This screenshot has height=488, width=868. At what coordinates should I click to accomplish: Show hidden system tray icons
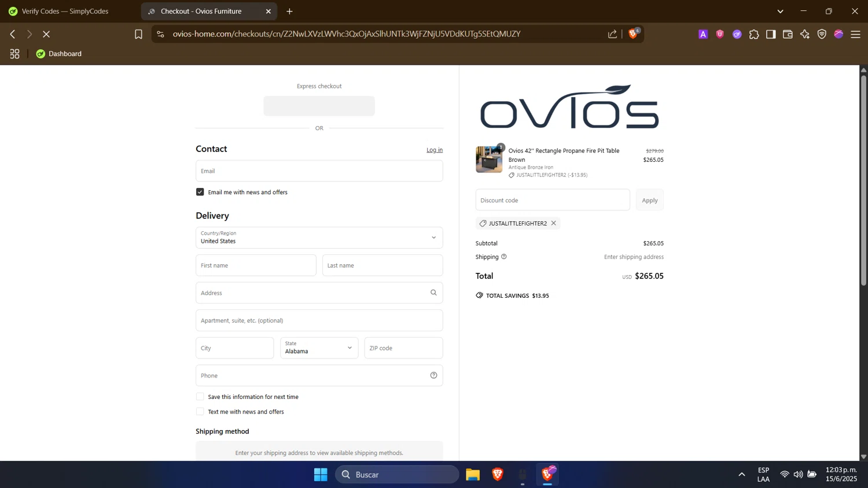pyautogui.click(x=742, y=475)
